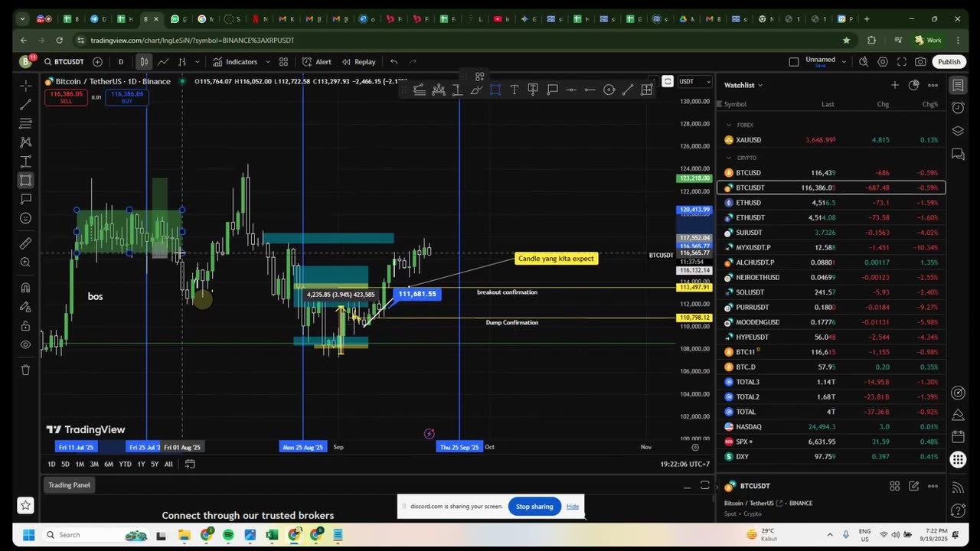Select the 1M date range

(x=80, y=464)
